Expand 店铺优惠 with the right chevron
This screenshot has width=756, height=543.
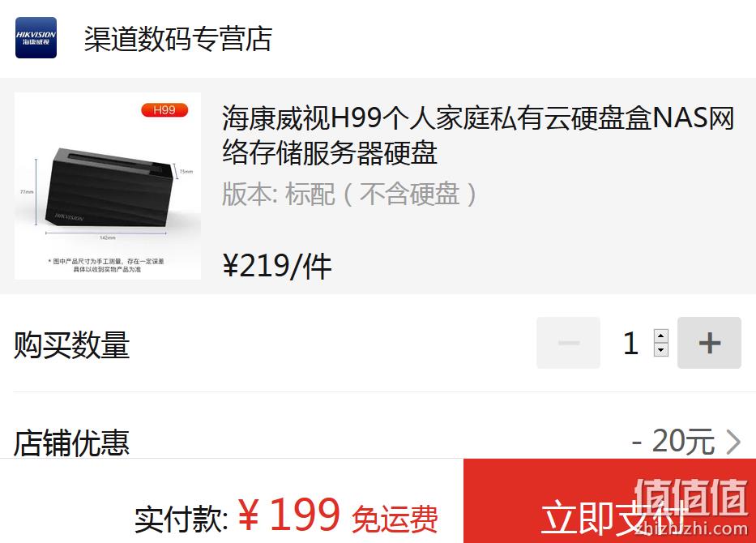pyautogui.click(x=733, y=442)
